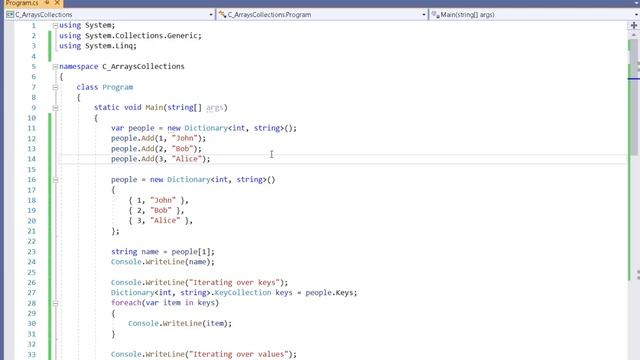This screenshot has height=360, width=640.
Task: Click 'KeyCollection' on line 27
Action: pos(242,293)
